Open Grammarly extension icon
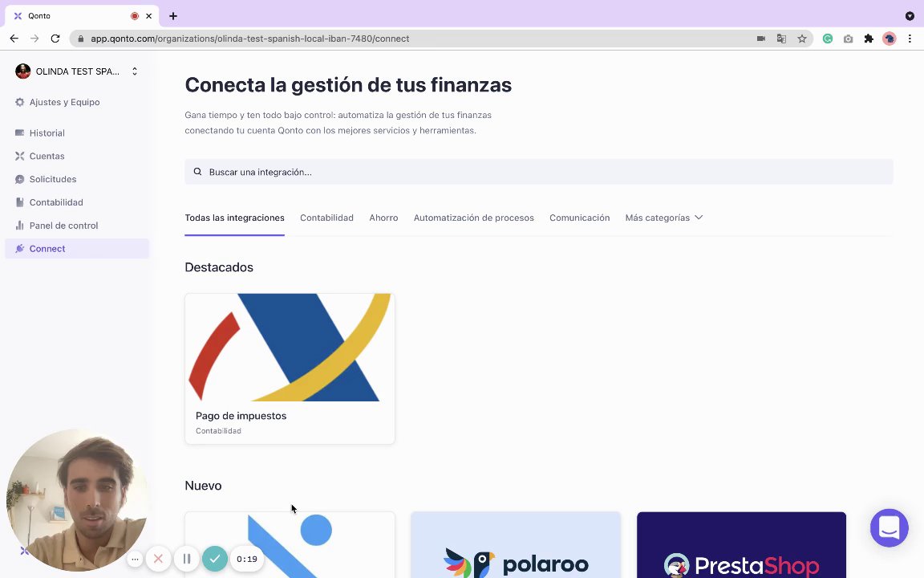 [x=828, y=39]
